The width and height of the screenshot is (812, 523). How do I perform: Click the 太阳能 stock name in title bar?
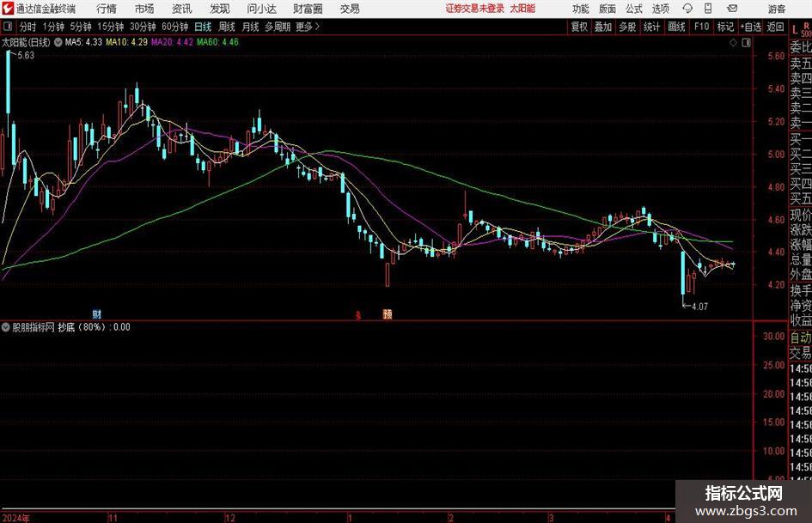tap(522, 9)
